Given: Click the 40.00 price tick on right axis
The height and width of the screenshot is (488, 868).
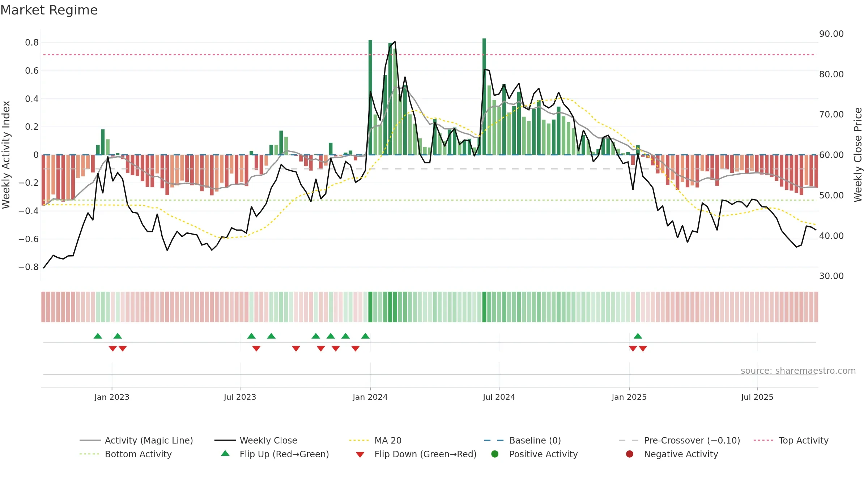Looking at the screenshot, I should (831, 236).
